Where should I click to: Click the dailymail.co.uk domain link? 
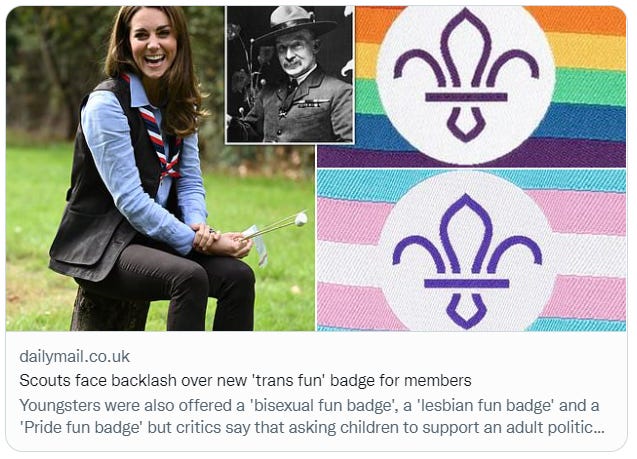pyautogui.click(x=74, y=357)
